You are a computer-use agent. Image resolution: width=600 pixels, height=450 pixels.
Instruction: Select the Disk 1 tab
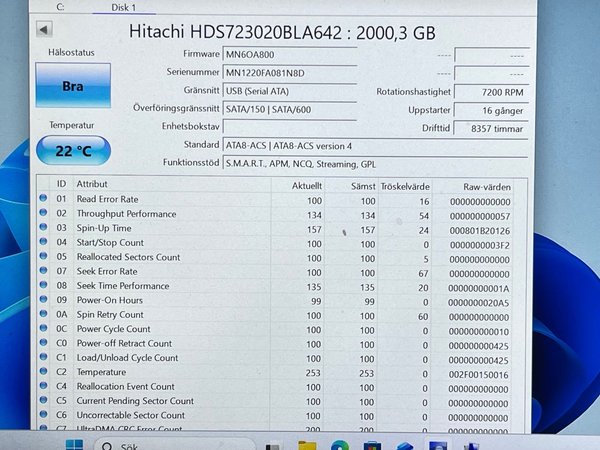[125, 6]
